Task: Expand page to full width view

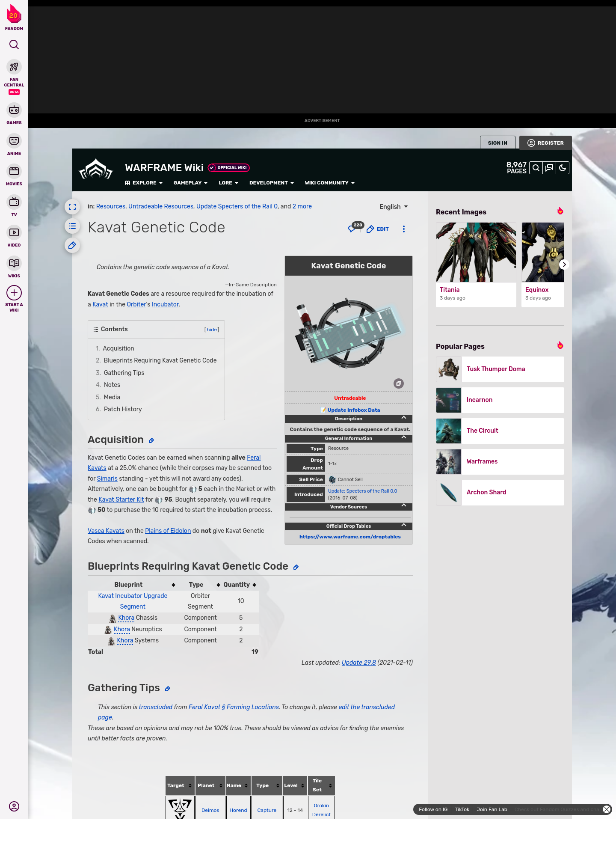Action: pyautogui.click(x=72, y=207)
